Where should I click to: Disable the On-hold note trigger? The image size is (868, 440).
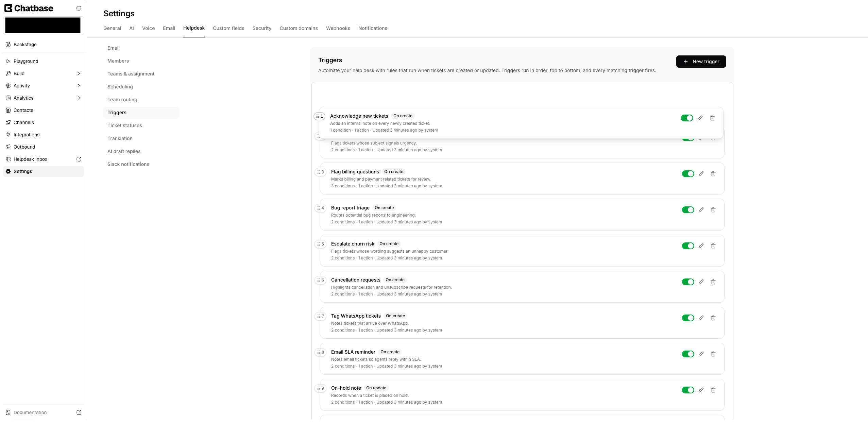(688, 390)
